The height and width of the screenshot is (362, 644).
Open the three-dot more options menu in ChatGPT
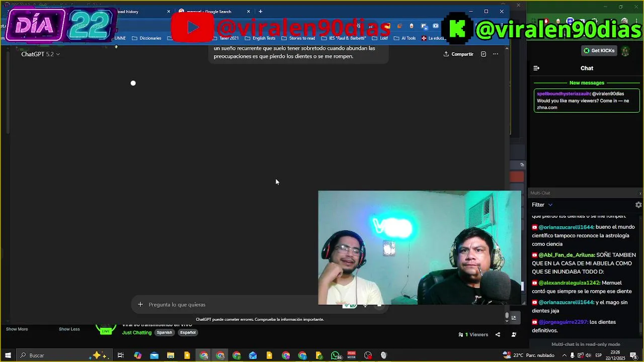click(496, 54)
